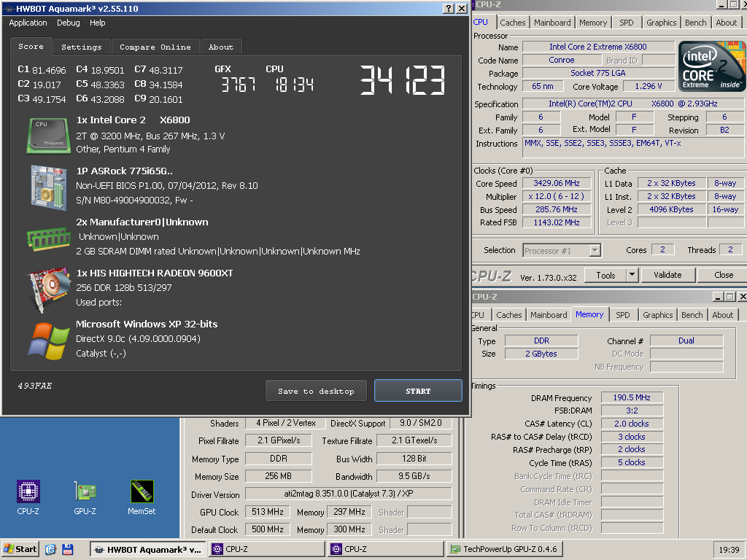Click the CPU score 18 134
This screenshot has height=560, width=747.
[295, 85]
